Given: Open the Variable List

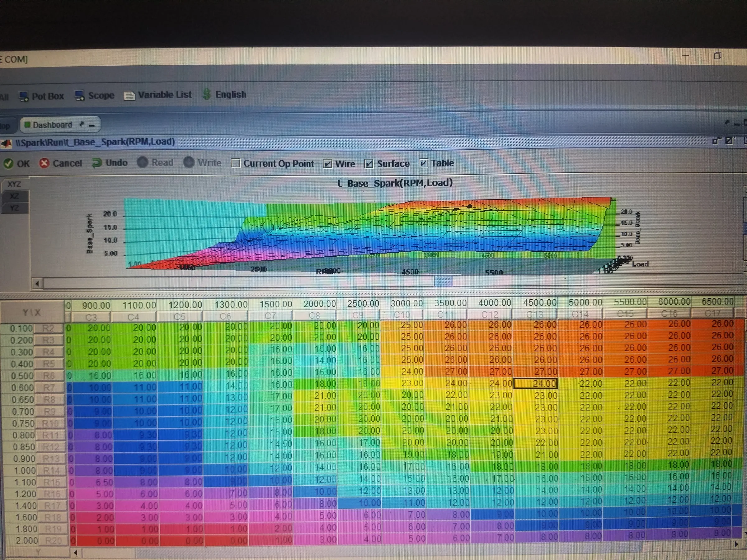Looking at the screenshot, I should [x=157, y=95].
